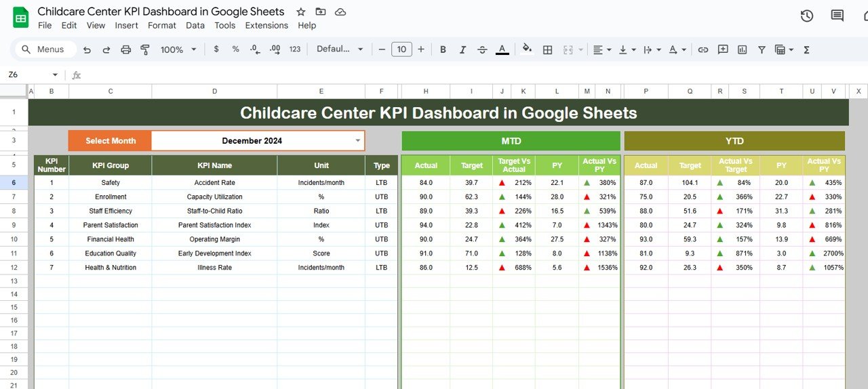Click the document title text
Image resolution: width=868 pixels, height=389 pixels.
point(161,12)
